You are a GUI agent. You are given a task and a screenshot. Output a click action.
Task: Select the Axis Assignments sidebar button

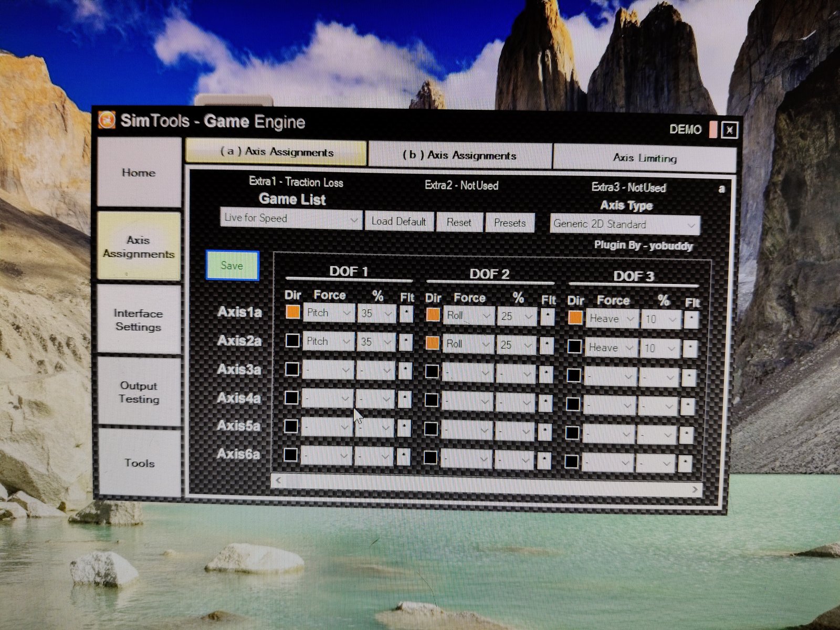(139, 247)
